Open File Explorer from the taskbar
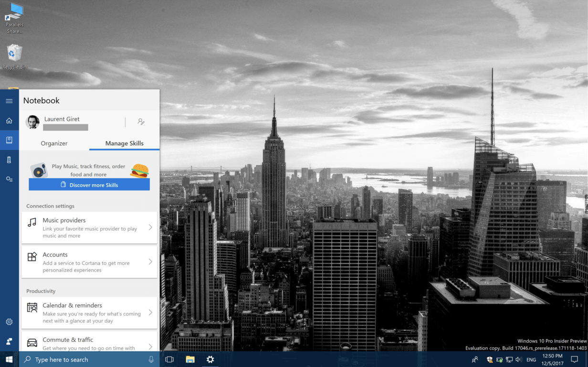The height and width of the screenshot is (367, 588). [x=190, y=359]
